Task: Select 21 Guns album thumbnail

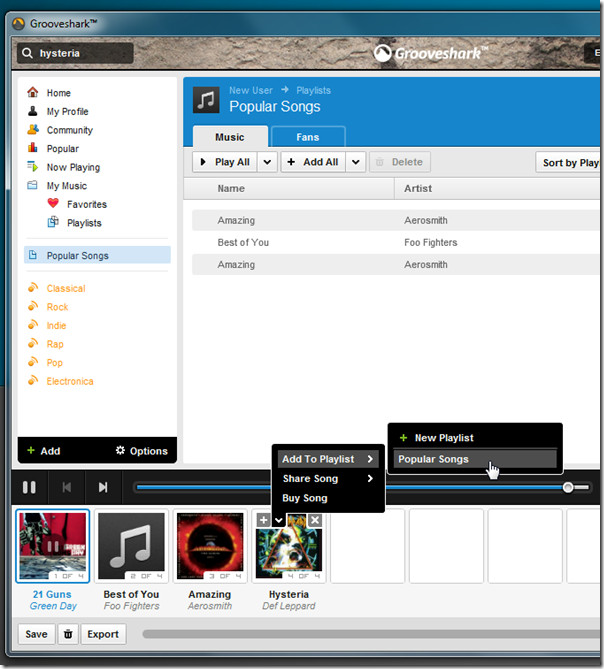Action: [x=53, y=546]
